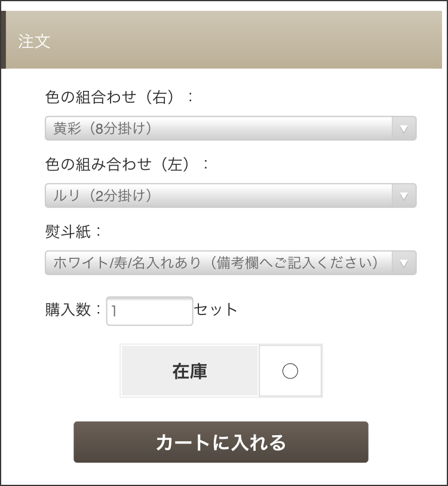Screen dimensions: 448x486
Task: Click the arrow on the ルリ（2分掛け）dropdown
Action: point(404,195)
